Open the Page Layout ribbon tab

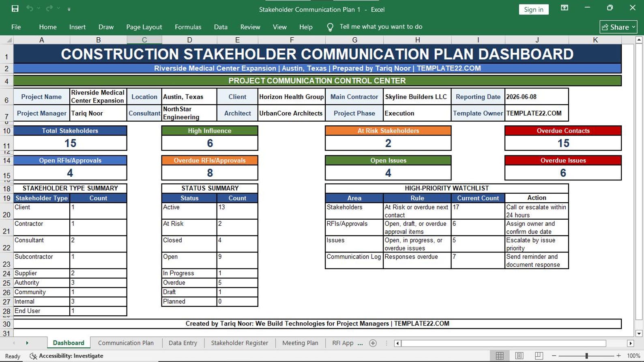pos(144,27)
